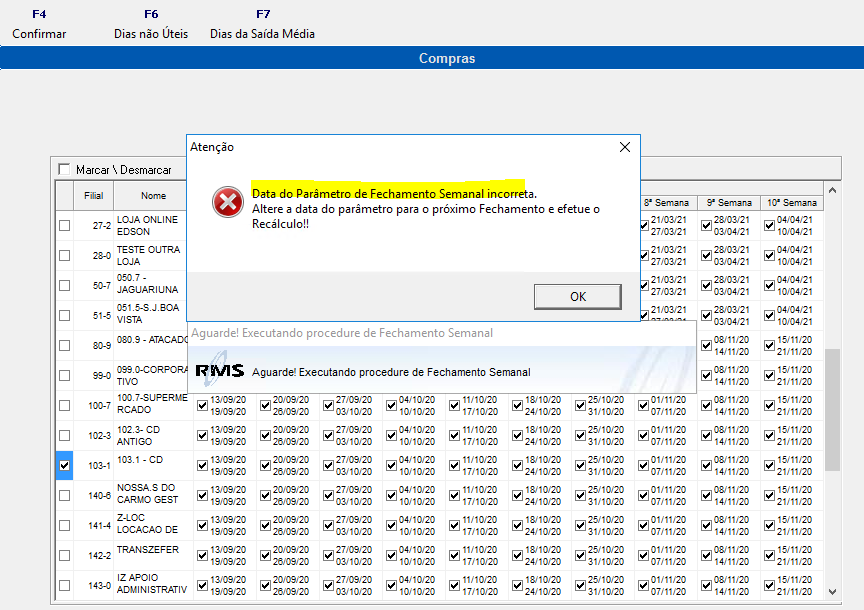Close the Atenção error dialog
The width and height of the screenshot is (864, 610).
(x=624, y=147)
